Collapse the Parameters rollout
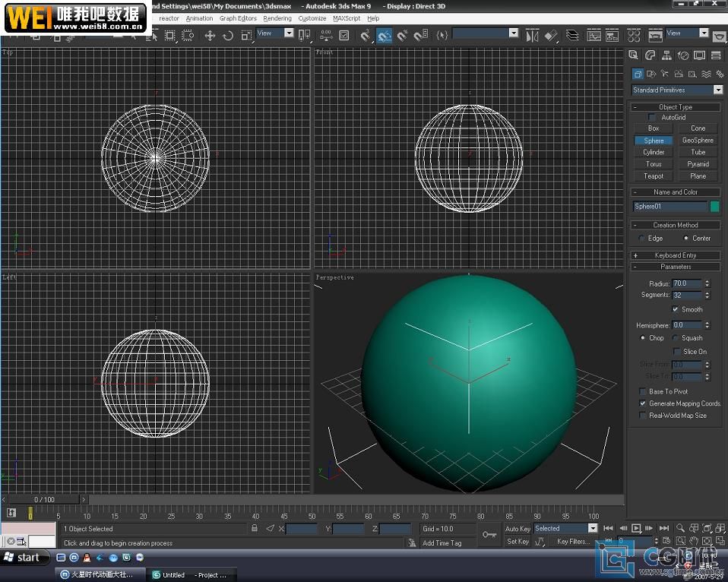Image resolution: width=728 pixels, height=582 pixels. pos(675,267)
